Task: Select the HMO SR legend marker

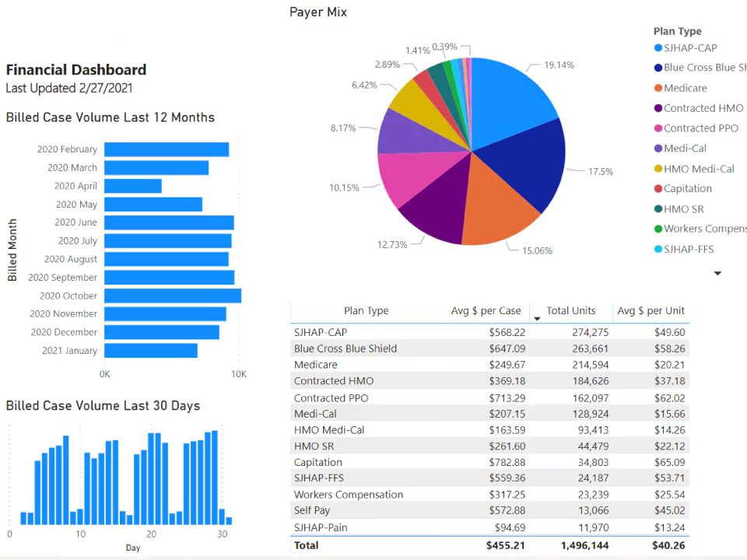Action: [658, 208]
